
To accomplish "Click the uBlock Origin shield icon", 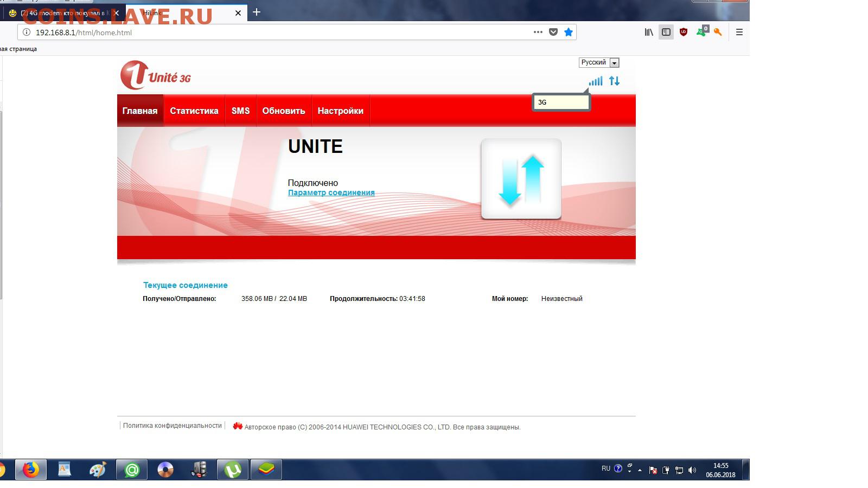I will point(684,32).
